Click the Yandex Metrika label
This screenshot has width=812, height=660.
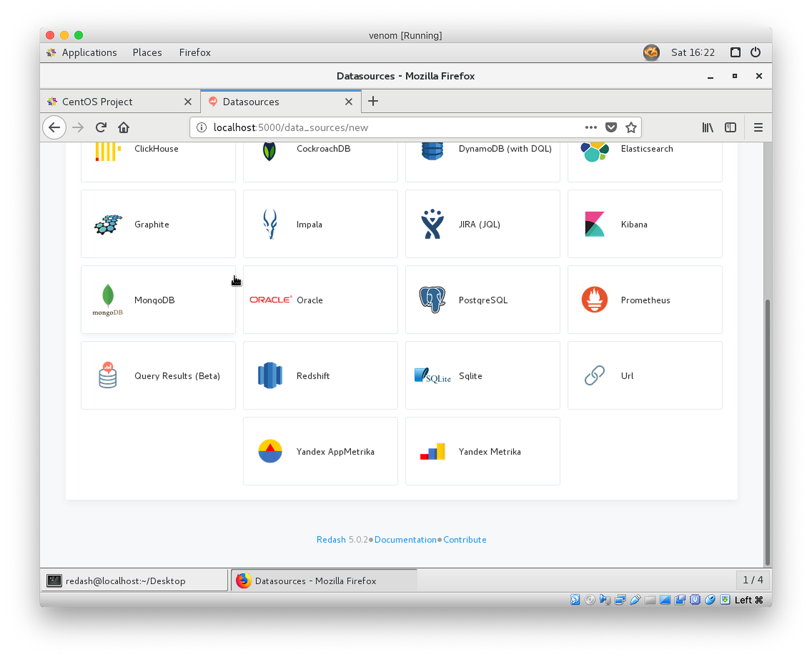490,452
